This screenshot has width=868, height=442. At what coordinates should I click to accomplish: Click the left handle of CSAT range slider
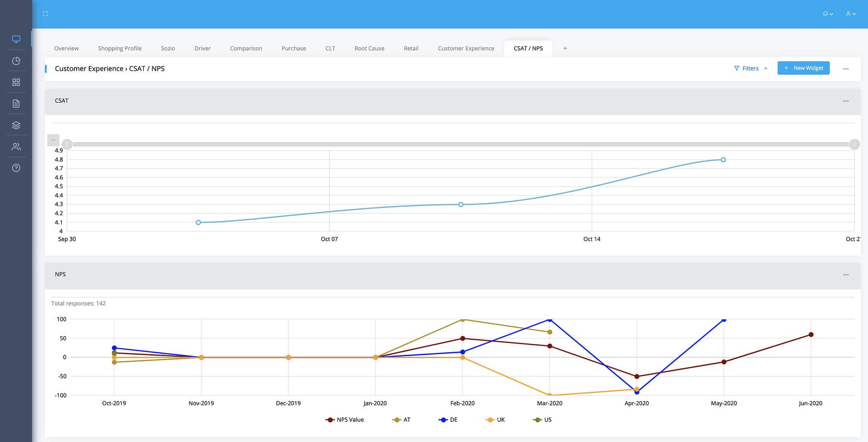67,144
